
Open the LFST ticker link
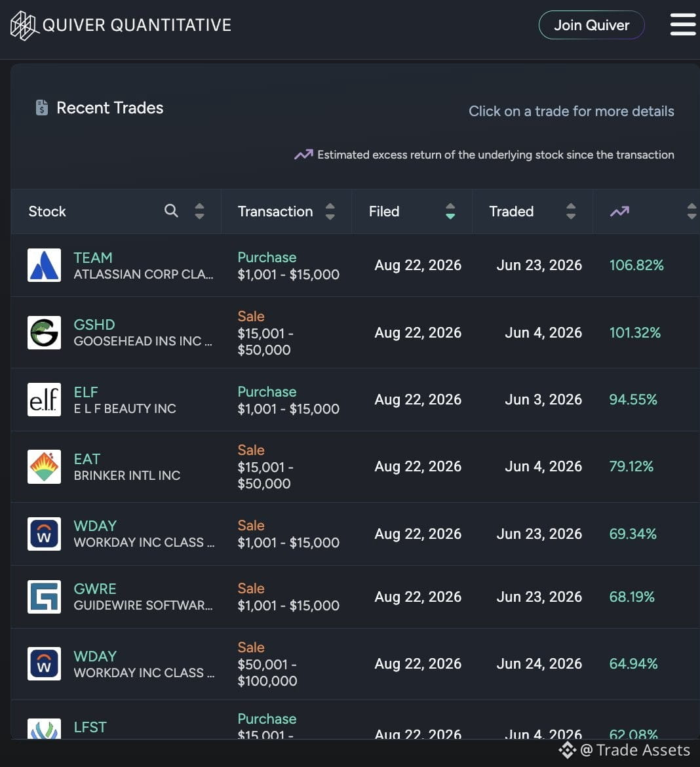pyautogui.click(x=90, y=728)
